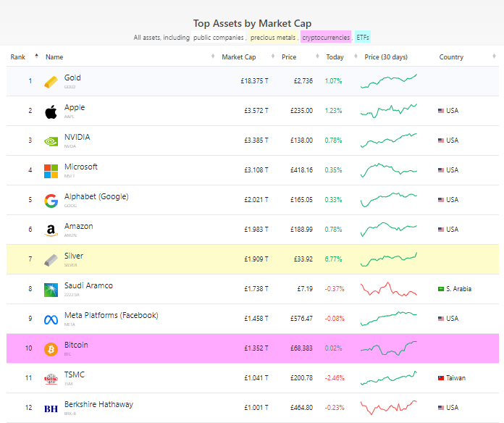Click the USA flag in Apple row

click(441, 111)
